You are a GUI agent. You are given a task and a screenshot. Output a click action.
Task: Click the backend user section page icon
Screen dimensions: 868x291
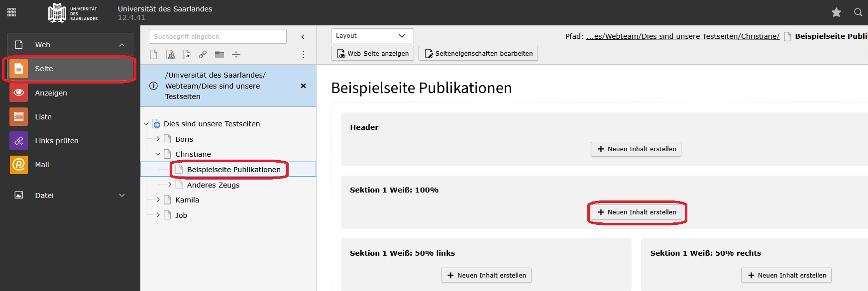[x=170, y=55]
